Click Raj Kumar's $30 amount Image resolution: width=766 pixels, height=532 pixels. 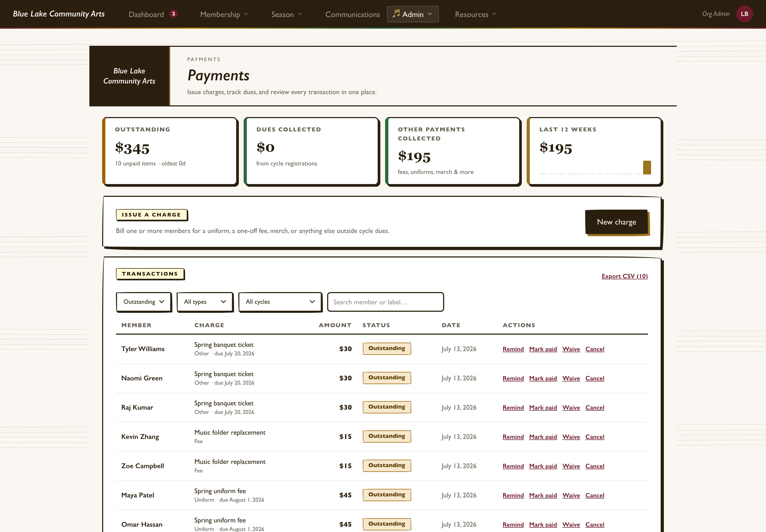(x=345, y=408)
